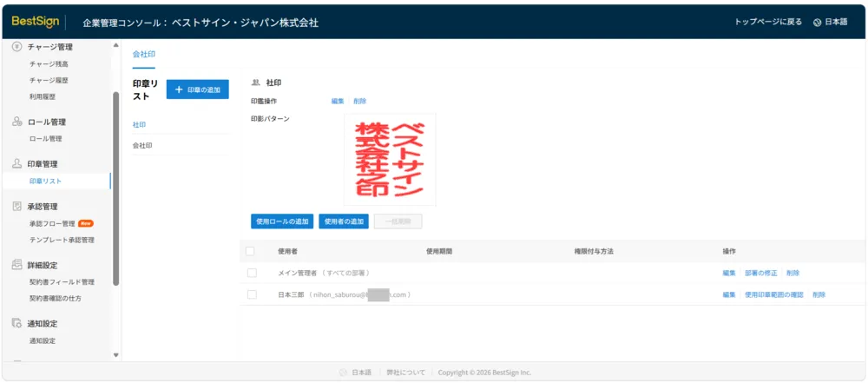Open 契約書確認の仕方 in the sidebar
The width and height of the screenshot is (868, 383).
(56, 298)
